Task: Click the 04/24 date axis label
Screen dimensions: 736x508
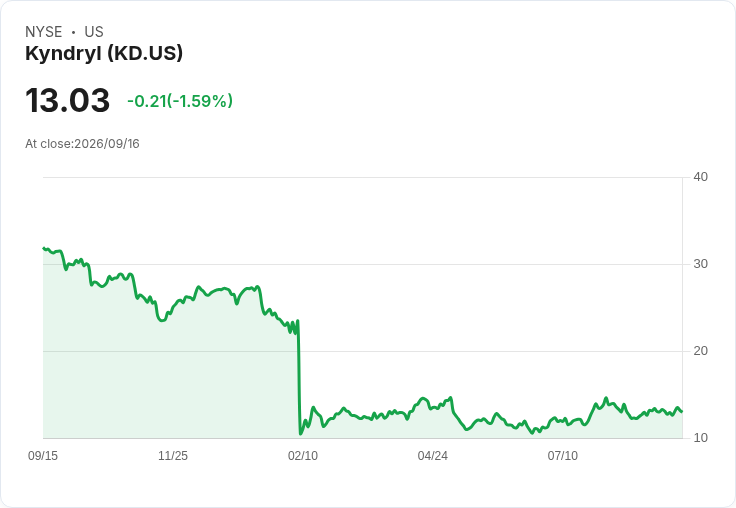Action: [x=432, y=456]
